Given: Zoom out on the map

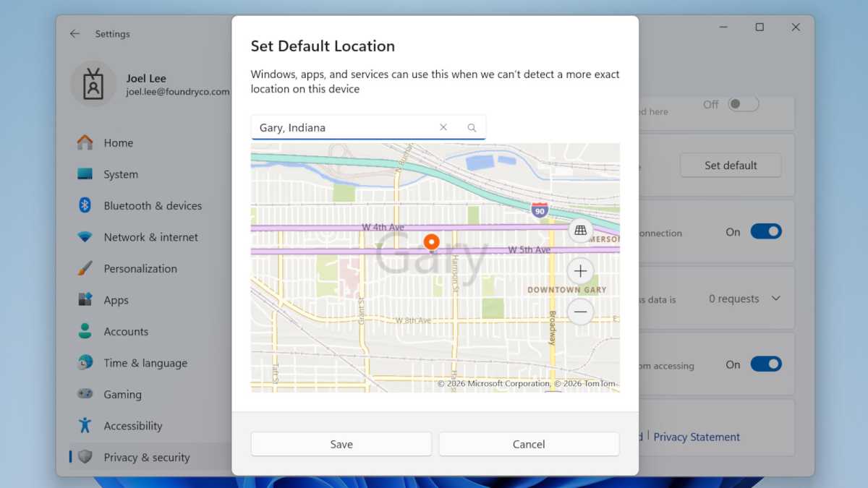Looking at the screenshot, I should [x=581, y=312].
